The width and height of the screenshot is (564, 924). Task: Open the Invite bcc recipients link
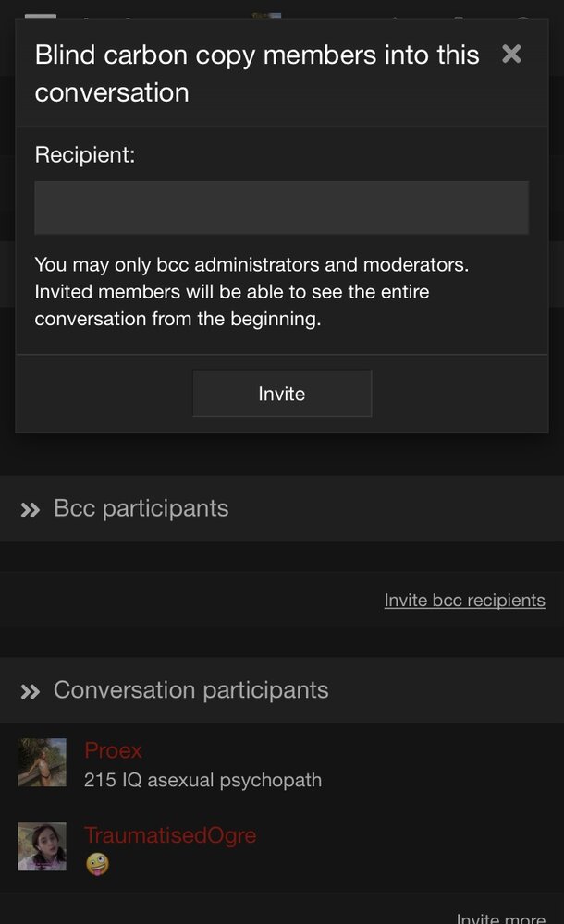(464, 601)
